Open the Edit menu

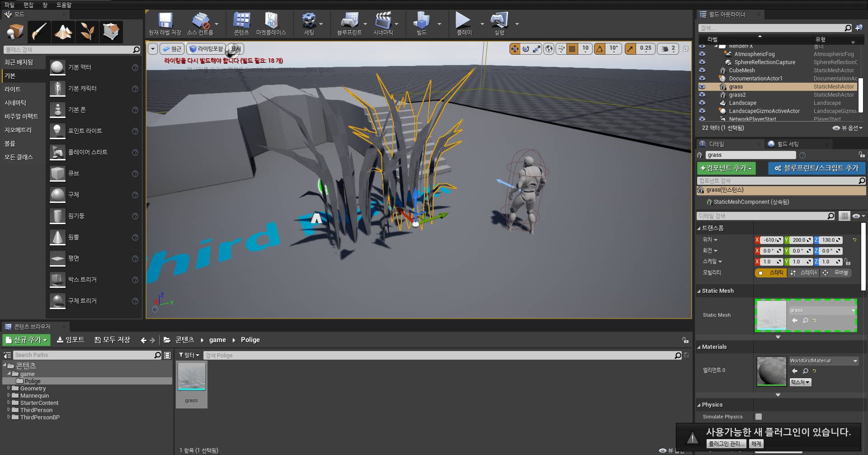tap(28, 5)
